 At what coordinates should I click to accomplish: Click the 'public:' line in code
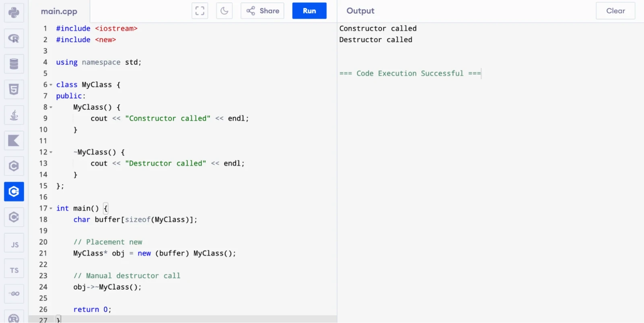coord(71,96)
